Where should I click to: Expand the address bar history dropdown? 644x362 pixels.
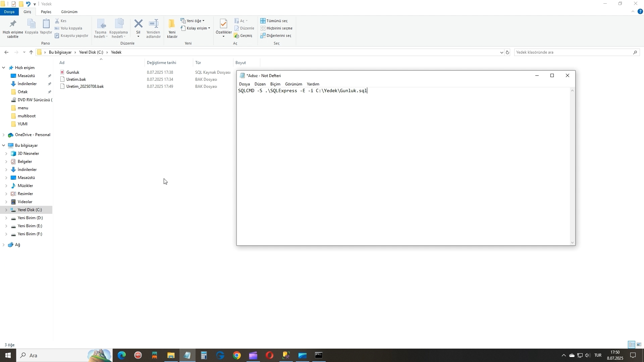501,52
